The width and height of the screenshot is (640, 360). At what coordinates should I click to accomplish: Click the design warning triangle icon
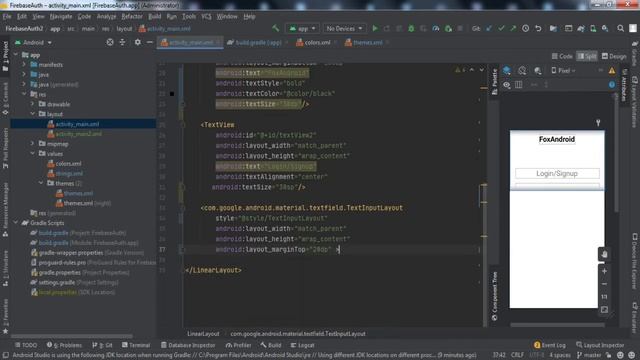(612, 71)
